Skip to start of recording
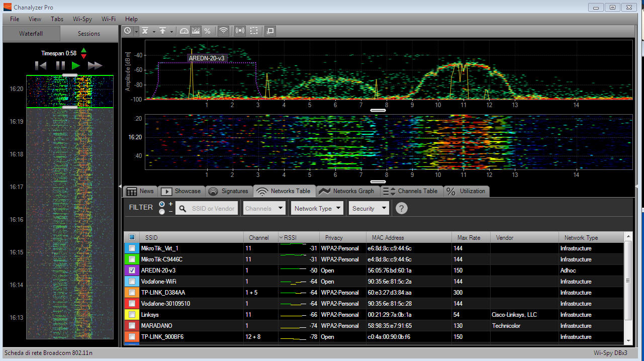Viewport: 644px width, 361px height. click(41, 65)
